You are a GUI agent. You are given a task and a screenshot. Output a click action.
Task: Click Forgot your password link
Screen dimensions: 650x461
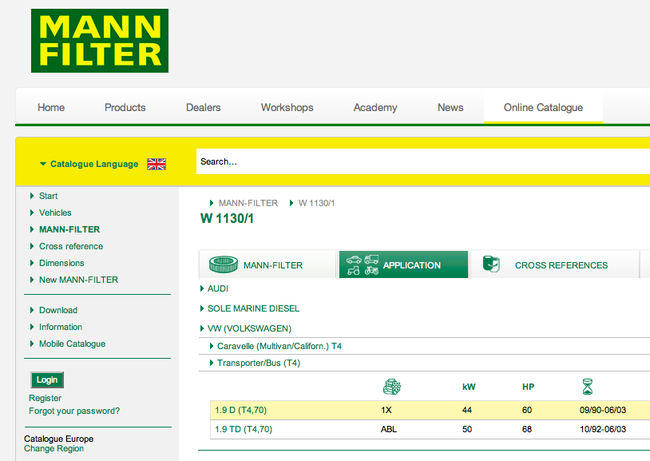74,411
